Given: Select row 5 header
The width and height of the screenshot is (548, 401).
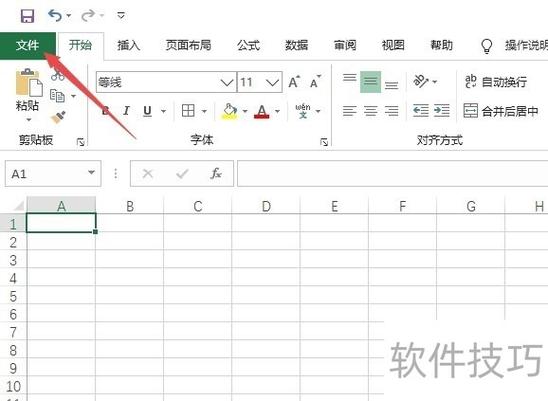Looking at the screenshot, I should point(13,296).
